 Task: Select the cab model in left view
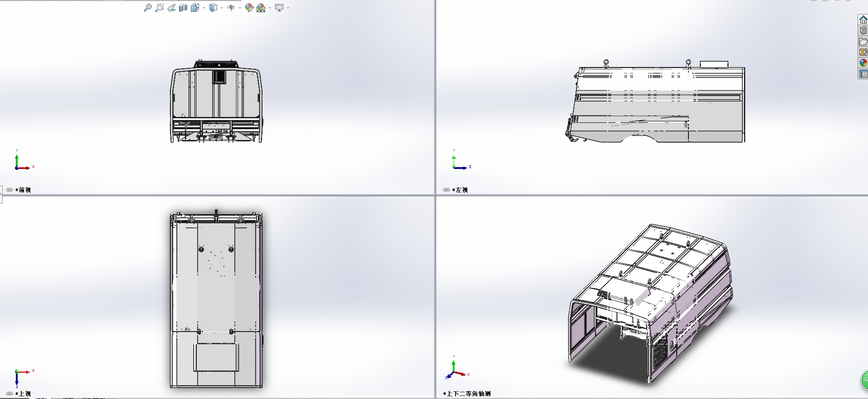click(x=655, y=101)
